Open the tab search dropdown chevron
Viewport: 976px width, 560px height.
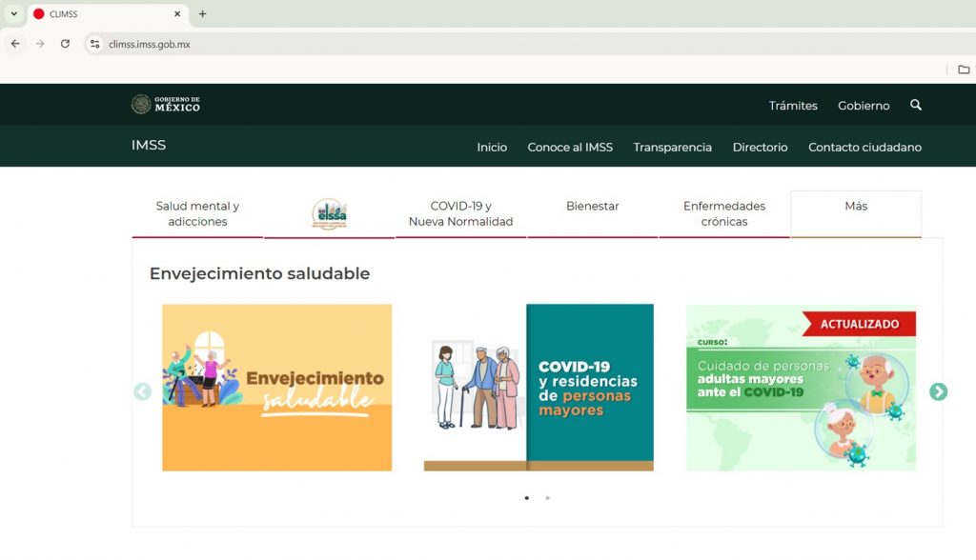pyautogui.click(x=13, y=13)
